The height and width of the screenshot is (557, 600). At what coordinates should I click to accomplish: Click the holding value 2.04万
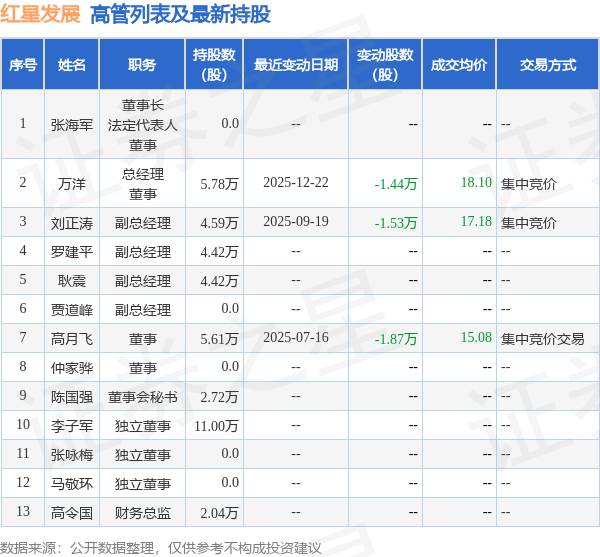tap(219, 513)
